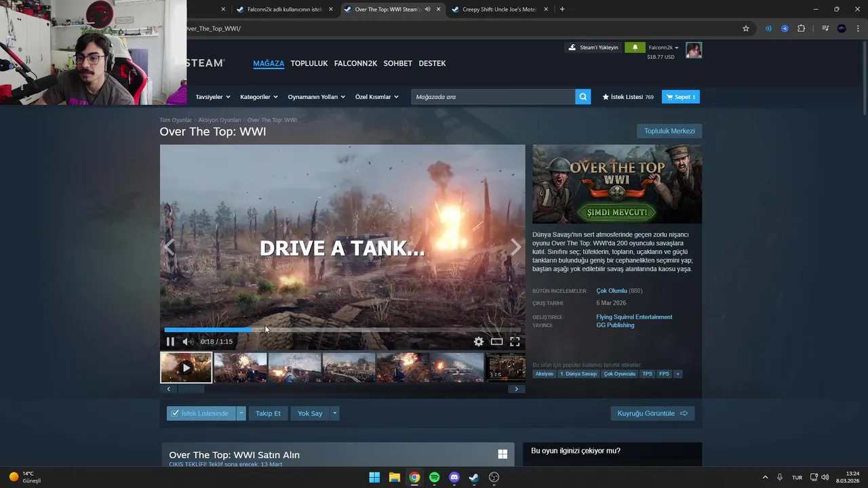Click Kuyruğu Görüntüle button
Viewport: 868px width, 488px height.
[652, 413]
